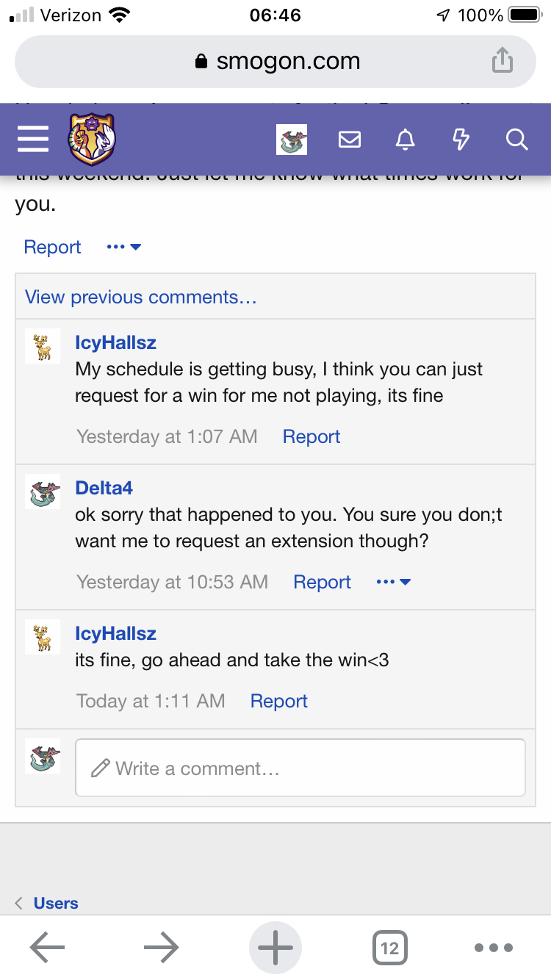Viewport: 551px width, 980px height.
Task: Open conversations envelope icon
Action: tap(350, 140)
